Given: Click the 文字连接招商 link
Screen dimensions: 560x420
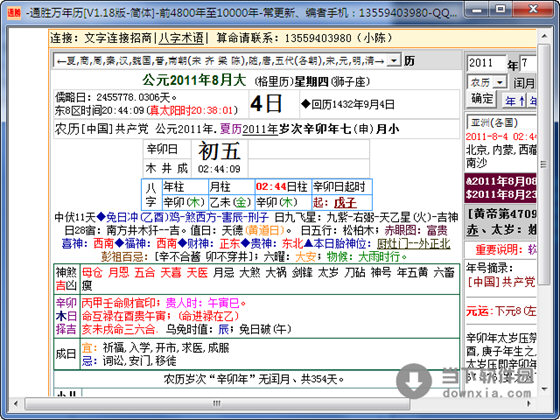Looking at the screenshot, I should 118,38.
